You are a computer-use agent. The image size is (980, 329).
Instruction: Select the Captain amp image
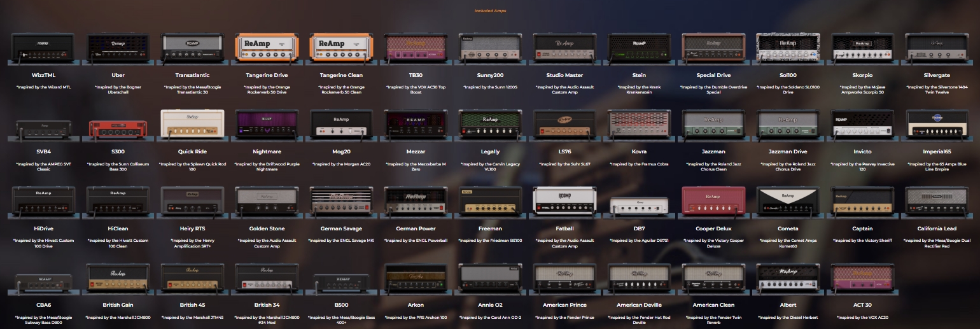(862, 202)
